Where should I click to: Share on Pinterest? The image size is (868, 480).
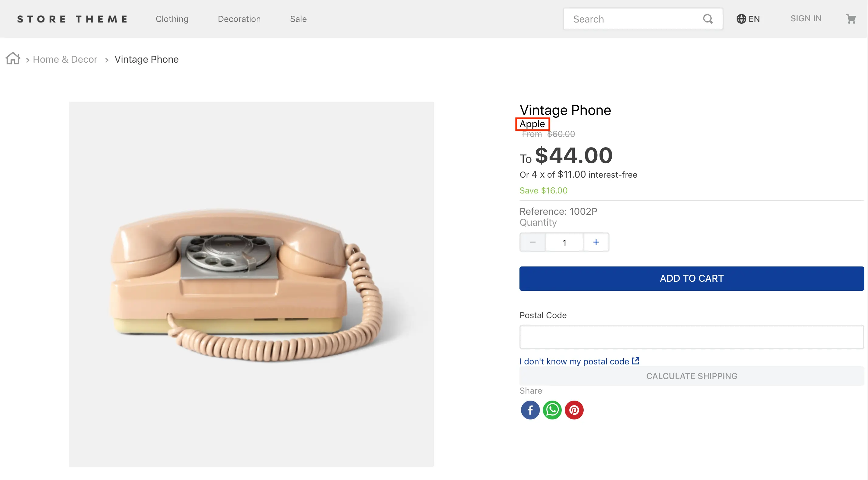pyautogui.click(x=574, y=410)
